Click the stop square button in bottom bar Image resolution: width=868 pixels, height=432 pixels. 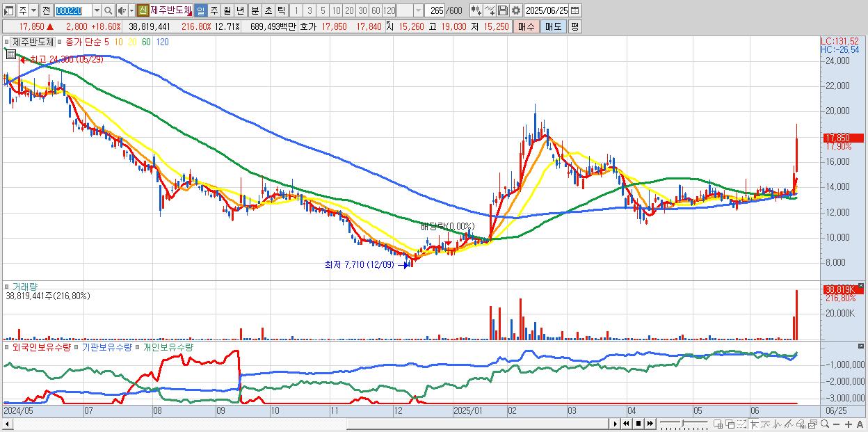(x=638, y=424)
